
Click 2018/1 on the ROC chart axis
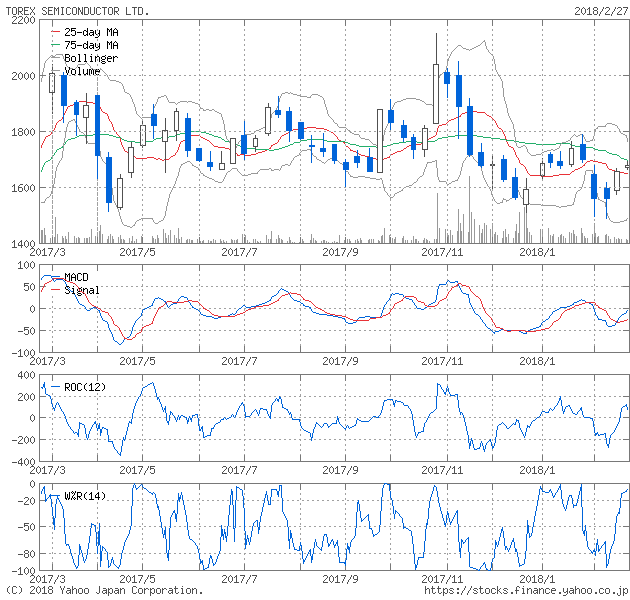coord(537,469)
